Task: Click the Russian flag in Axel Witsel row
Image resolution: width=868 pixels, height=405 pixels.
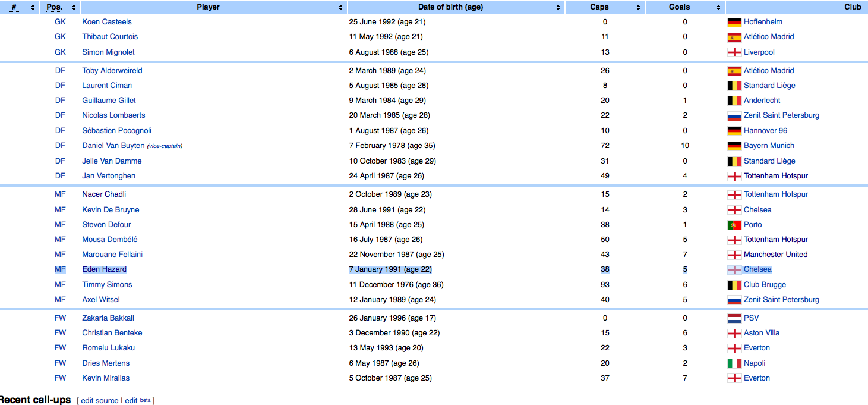Action: pyautogui.click(x=734, y=300)
